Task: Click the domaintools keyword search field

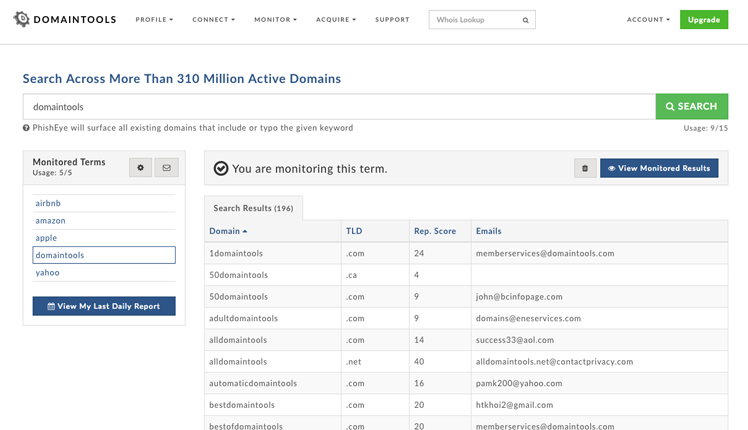Action: point(339,106)
